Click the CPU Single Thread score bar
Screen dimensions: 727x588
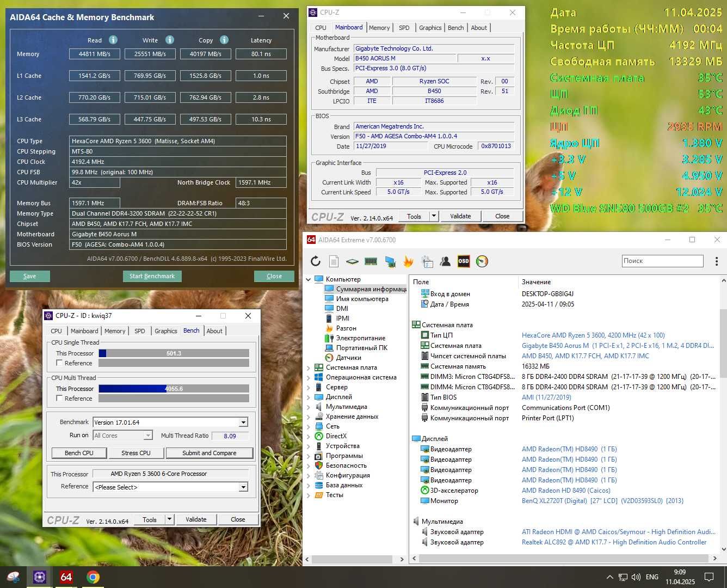point(174,353)
